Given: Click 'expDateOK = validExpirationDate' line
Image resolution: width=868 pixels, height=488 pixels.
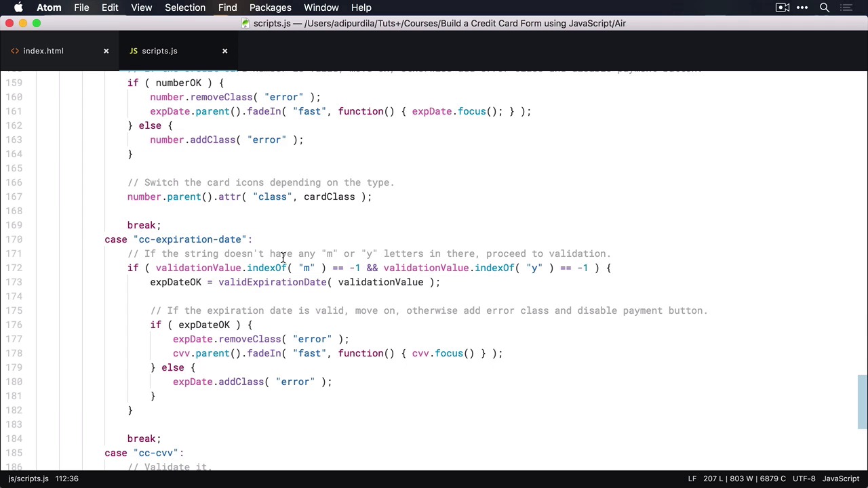Looking at the screenshot, I should pyautogui.click(x=295, y=282).
